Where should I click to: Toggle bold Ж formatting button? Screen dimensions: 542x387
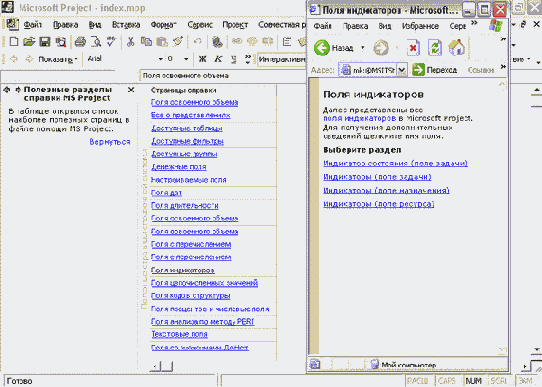(202, 59)
